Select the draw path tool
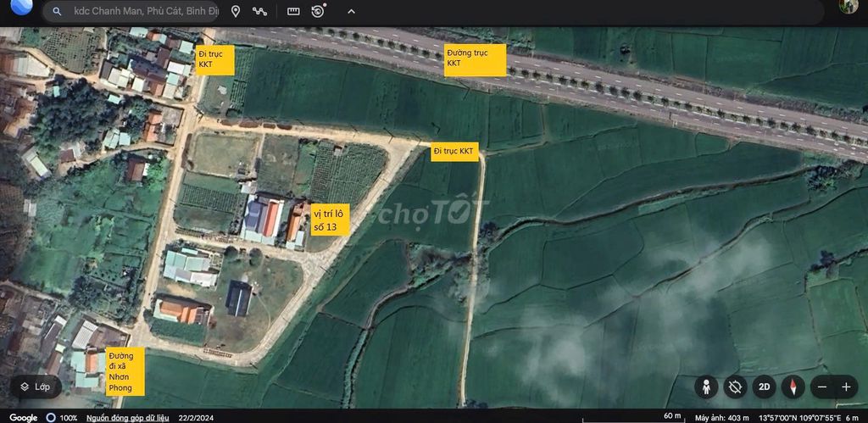The image size is (868, 423). (260, 12)
